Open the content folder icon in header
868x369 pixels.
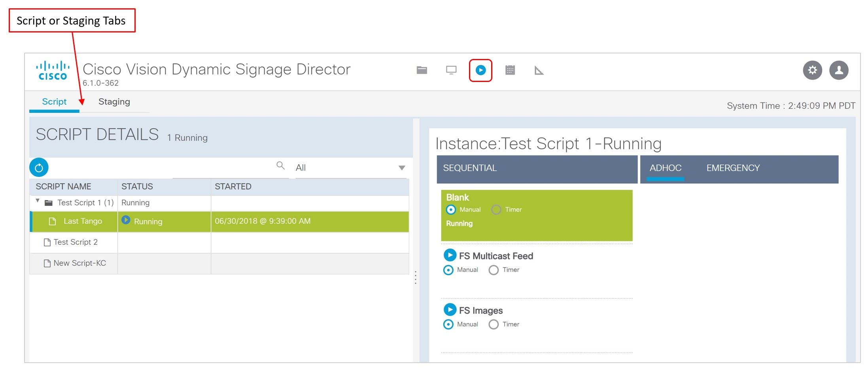tap(422, 70)
